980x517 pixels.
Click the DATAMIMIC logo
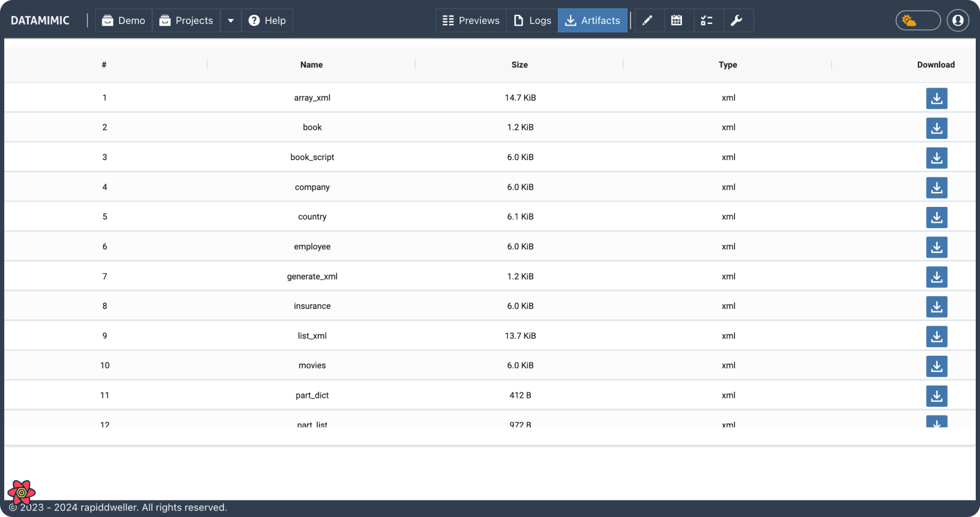tap(40, 21)
